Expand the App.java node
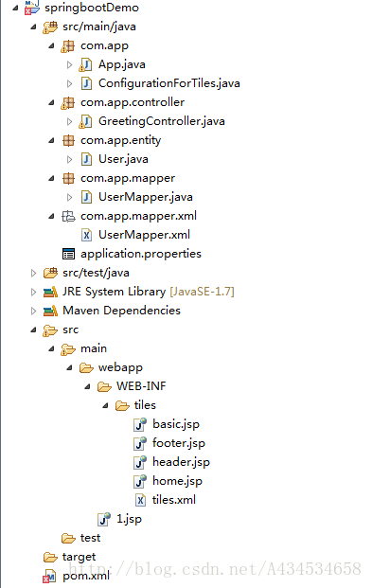The width and height of the screenshot is (372, 588). pyautogui.click(x=69, y=65)
